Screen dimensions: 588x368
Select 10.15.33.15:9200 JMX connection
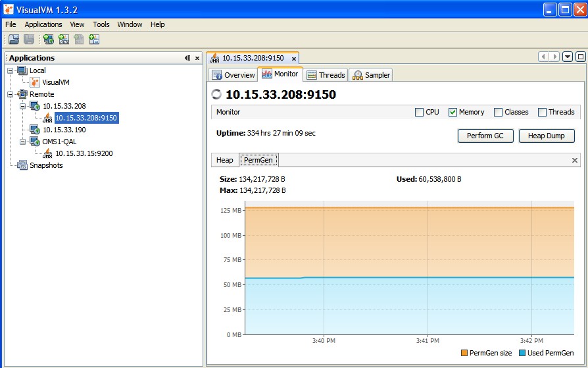84,153
